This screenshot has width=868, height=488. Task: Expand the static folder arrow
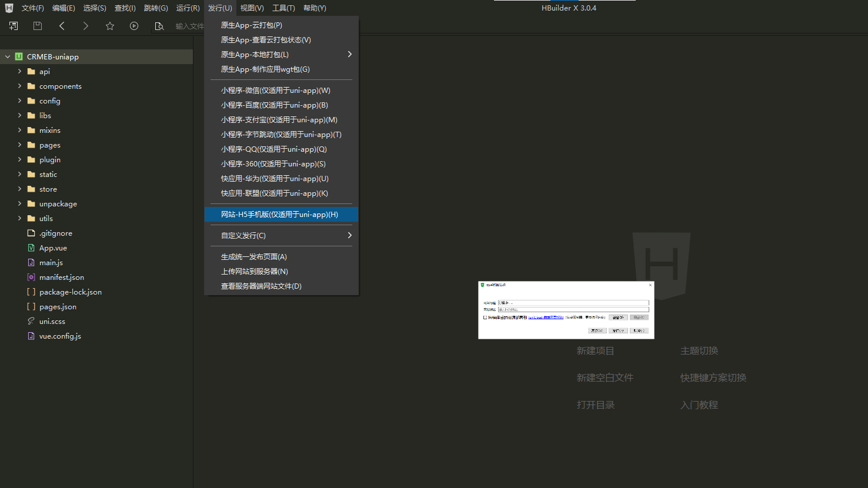[19, 174]
